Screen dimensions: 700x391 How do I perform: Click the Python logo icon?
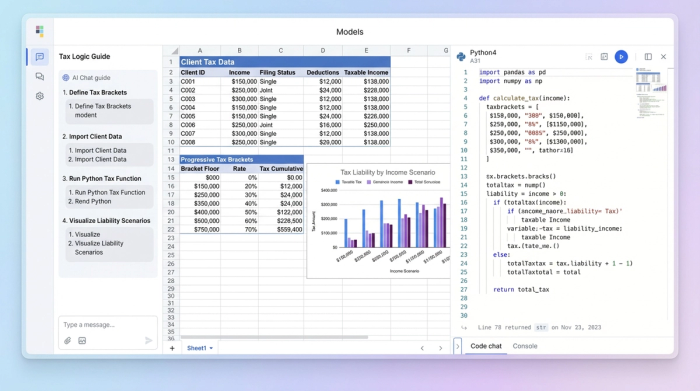tap(461, 56)
